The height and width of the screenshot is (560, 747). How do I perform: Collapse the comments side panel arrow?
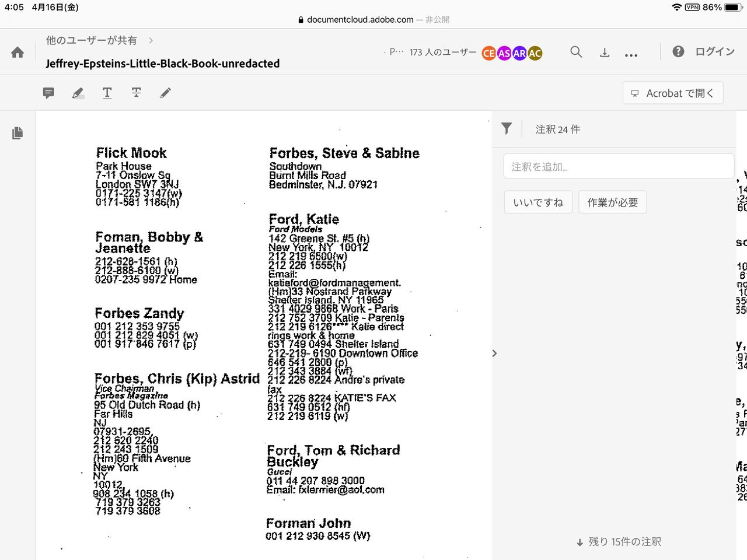coord(495,353)
